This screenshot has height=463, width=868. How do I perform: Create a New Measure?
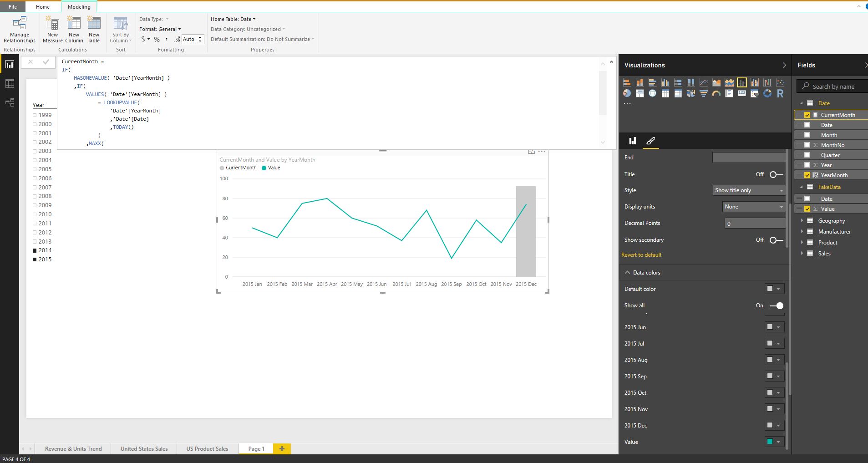(53, 30)
